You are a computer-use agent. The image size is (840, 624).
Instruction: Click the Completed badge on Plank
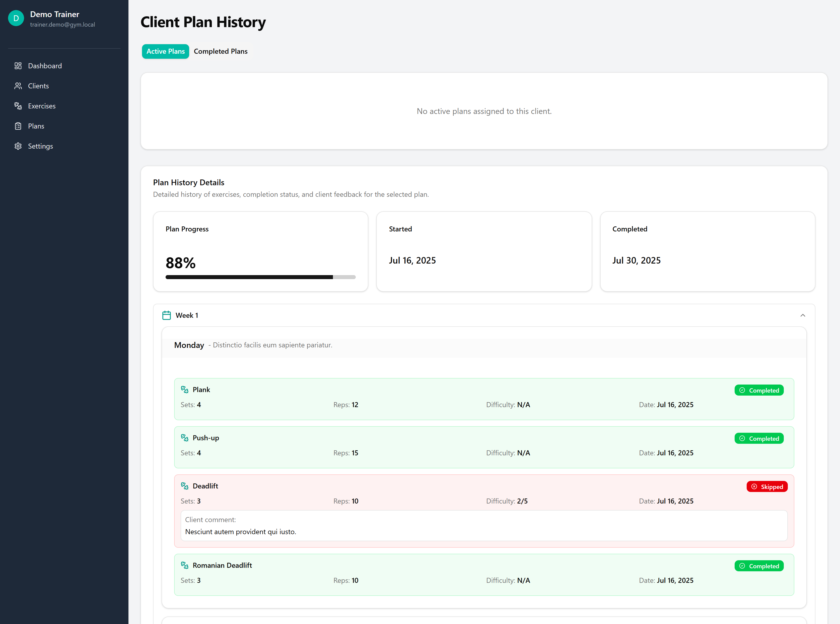[x=759, y=390]
